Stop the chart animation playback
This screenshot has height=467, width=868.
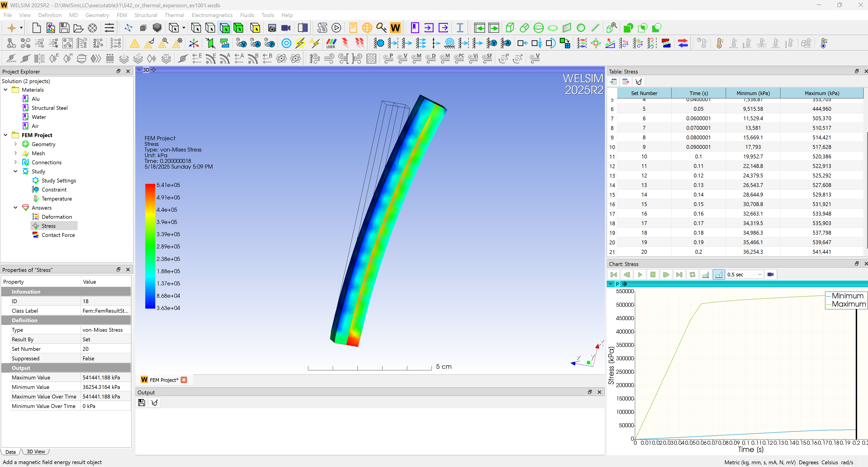click(653, 274)
